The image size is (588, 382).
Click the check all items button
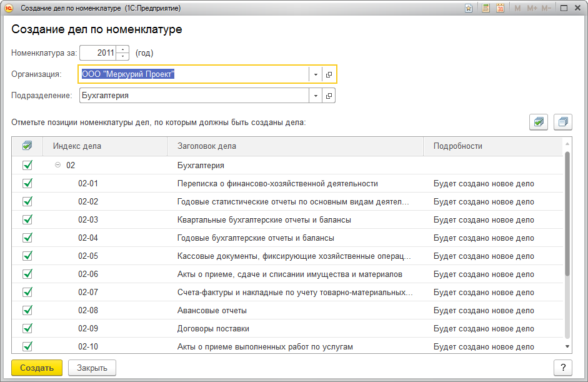point(538,122)
